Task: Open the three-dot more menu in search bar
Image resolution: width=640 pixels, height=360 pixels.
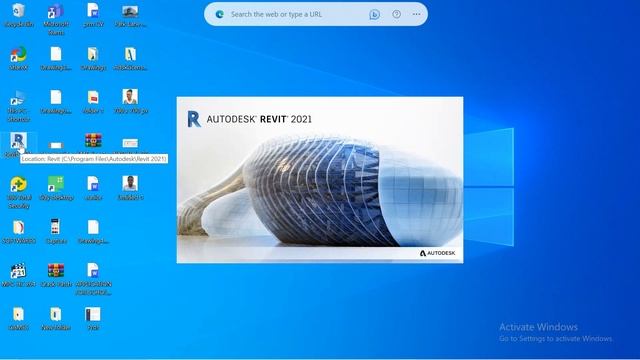Action: coord(416,14)
